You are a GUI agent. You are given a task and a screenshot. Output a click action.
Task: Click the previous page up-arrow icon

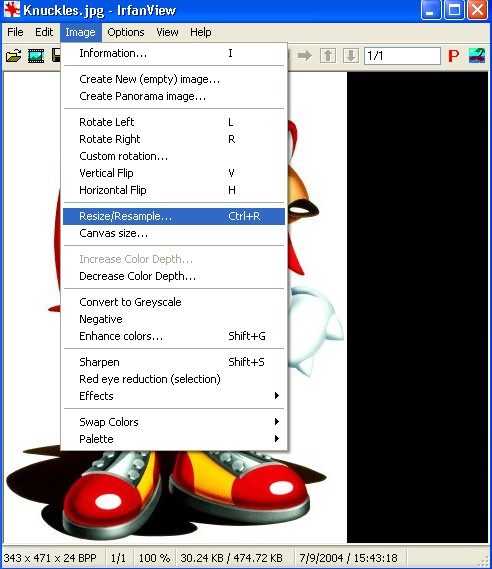328,56
